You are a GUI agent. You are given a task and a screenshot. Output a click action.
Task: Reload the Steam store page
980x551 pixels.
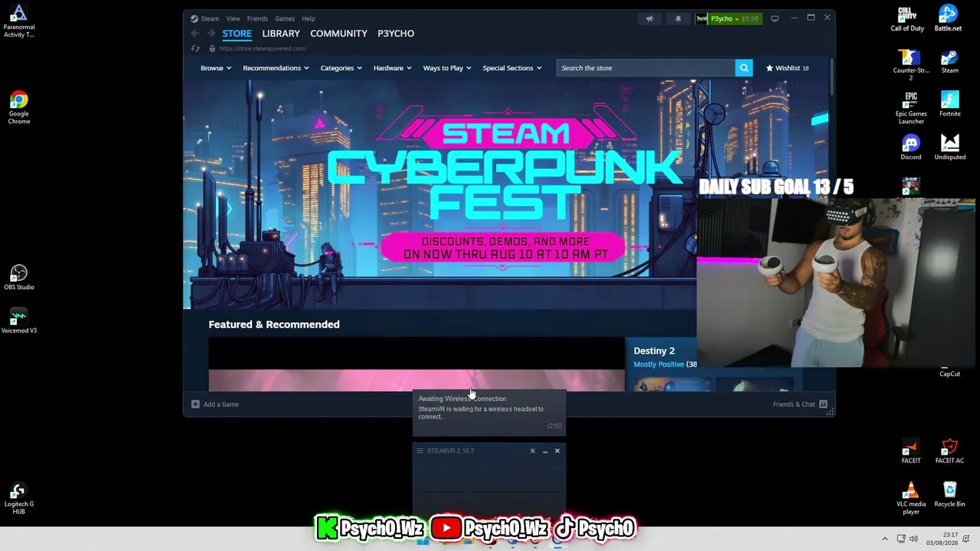(195, 48)
